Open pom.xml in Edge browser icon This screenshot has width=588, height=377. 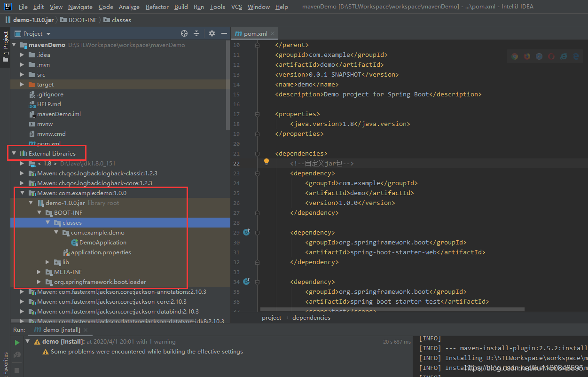576,56
